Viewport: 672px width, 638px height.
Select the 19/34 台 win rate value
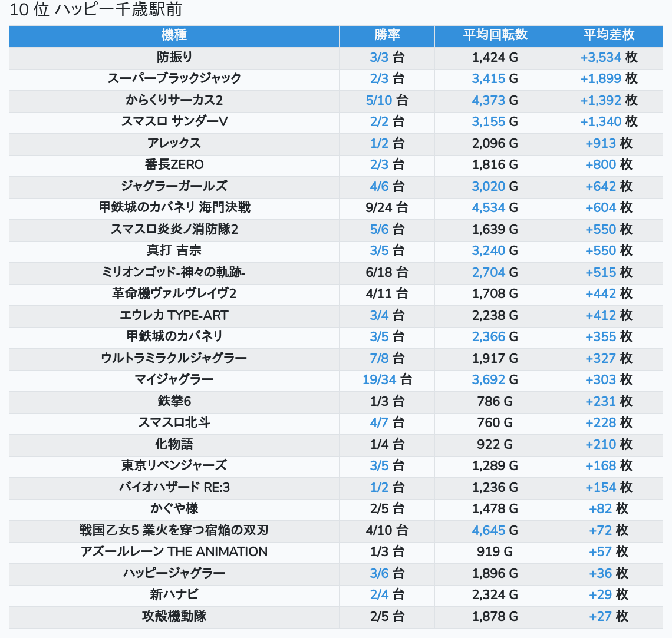click(387, 380)
